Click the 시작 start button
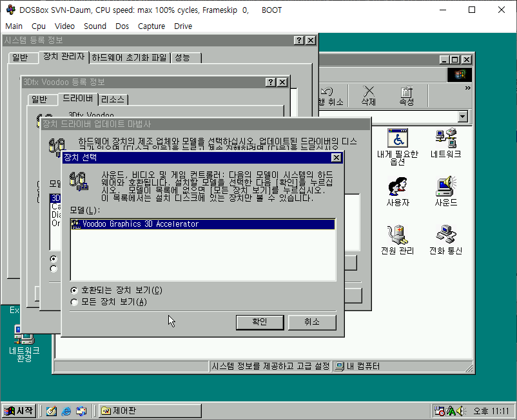This screenshot has height=420, width=517. (x=19, y=411)
